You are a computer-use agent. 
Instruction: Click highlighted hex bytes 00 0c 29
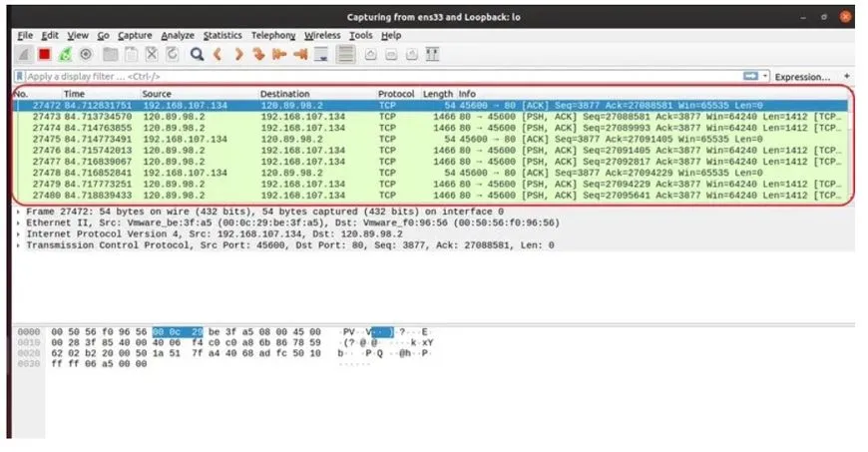[x=178, y=332]
